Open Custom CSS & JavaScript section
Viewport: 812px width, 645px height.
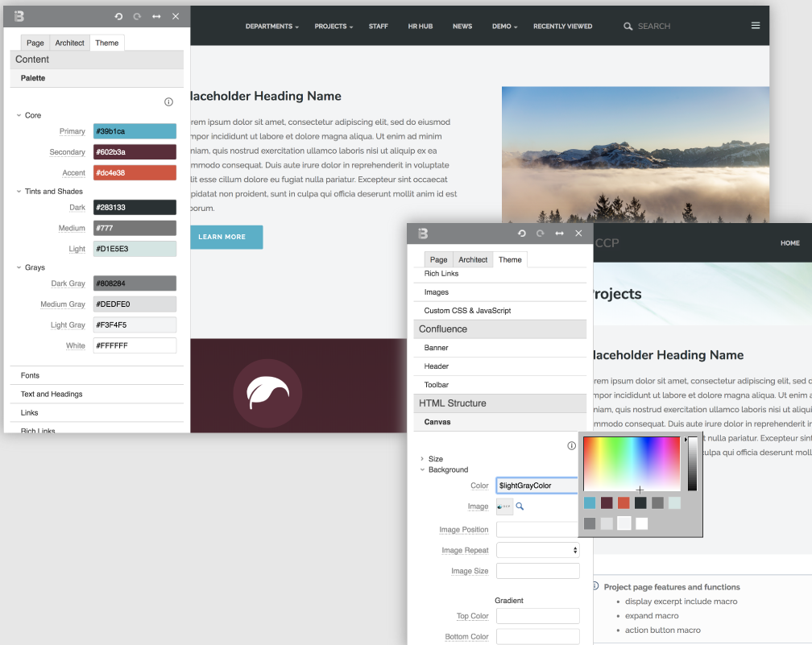click(500, 311)
